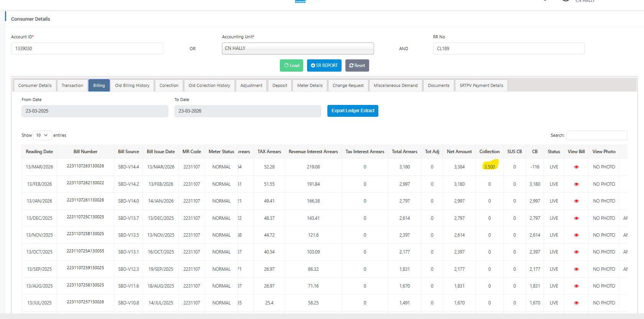Click the eye icon for 13/AUG/2025 bill
This screenshot has width=644, height=319.
[x=576, y=286]
